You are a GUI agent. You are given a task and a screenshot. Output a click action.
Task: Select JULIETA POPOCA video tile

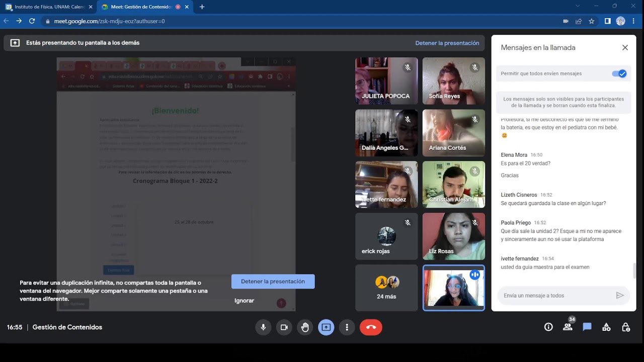coord(386,80)
